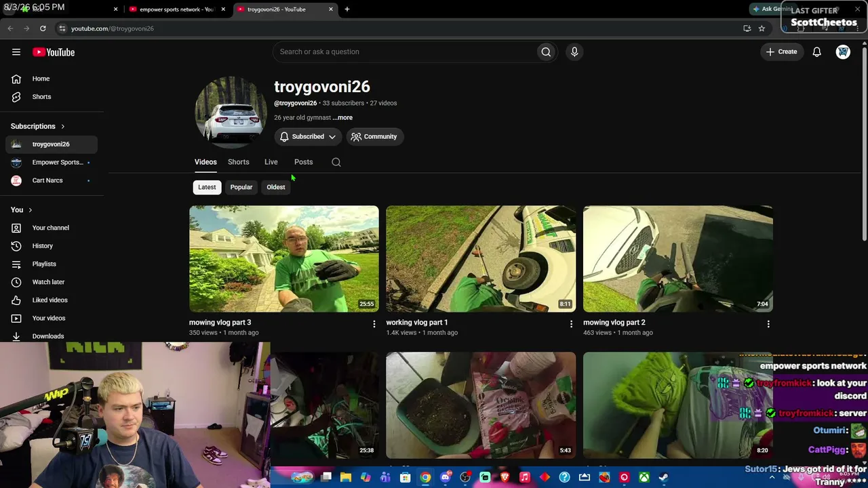Open Watch later in sidebar
This screenshot has height=488, width=868.
[x=52, y=282]
